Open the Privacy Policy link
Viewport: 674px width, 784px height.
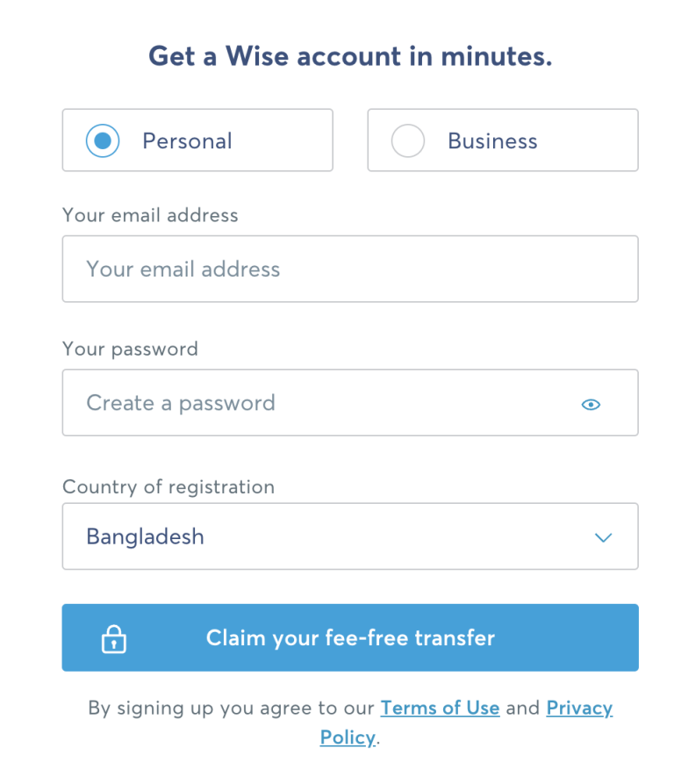click(x=578, y=708)
